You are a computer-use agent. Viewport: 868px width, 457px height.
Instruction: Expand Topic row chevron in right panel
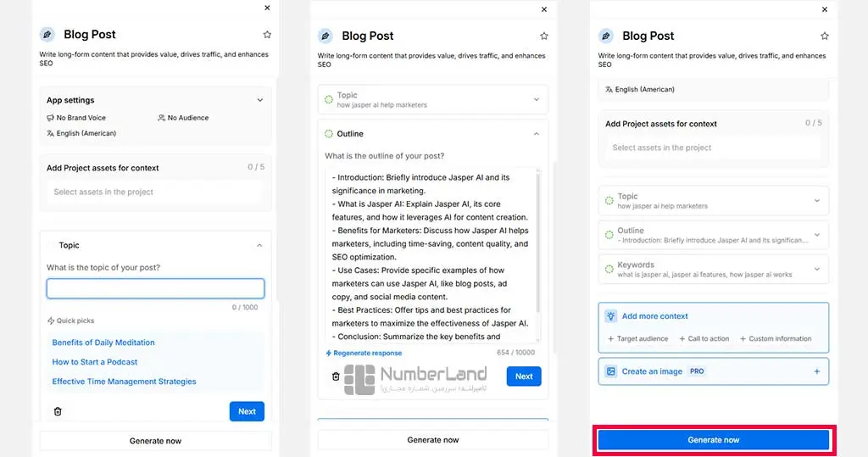(x=817, y=201)
